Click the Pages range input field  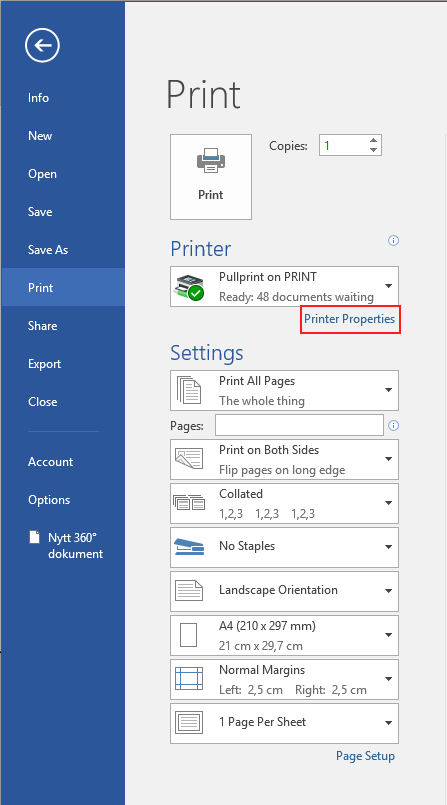[x=299, y=426]
